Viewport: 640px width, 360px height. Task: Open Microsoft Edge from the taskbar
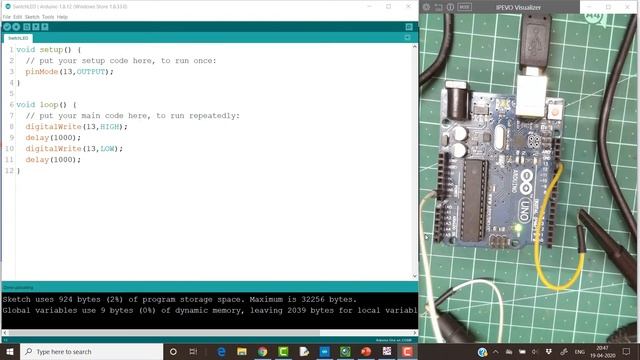(x=221, y=351)
